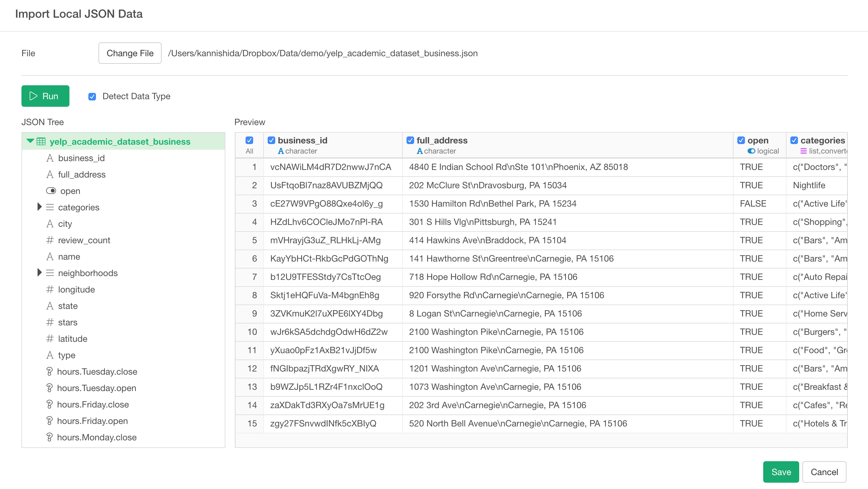Collapse the yelp_academic_dataset_business tree
The image size is (868, 489).
pos(30,141)
